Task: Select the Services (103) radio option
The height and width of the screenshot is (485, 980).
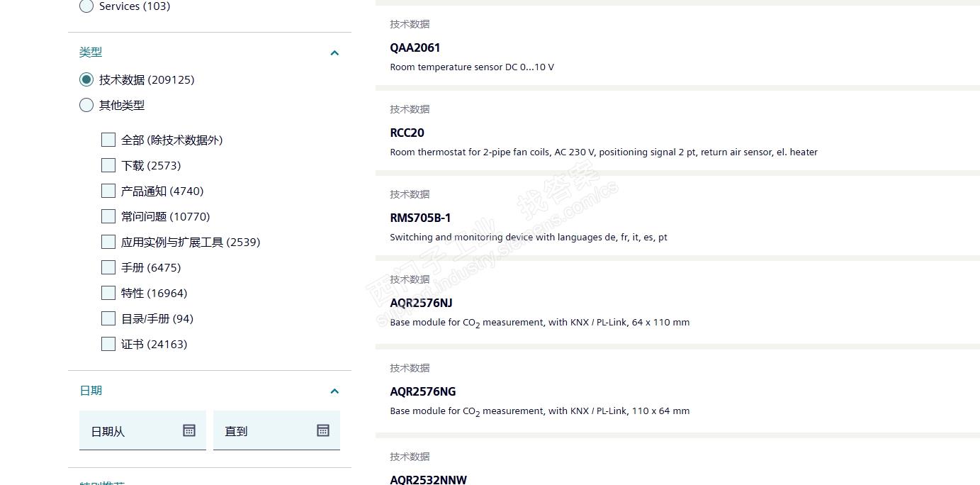Action: (86, 6)
